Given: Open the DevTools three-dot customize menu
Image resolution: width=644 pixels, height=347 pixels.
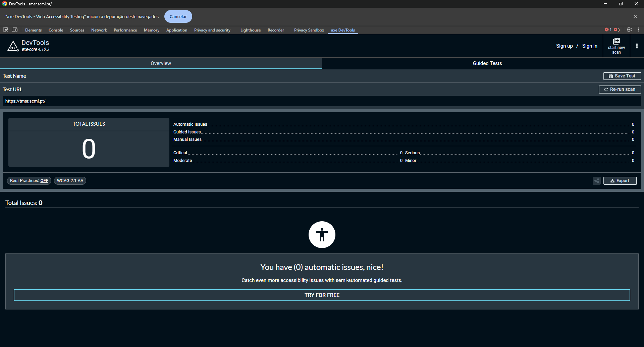Looking at the screenshot, I should (639, 30).
